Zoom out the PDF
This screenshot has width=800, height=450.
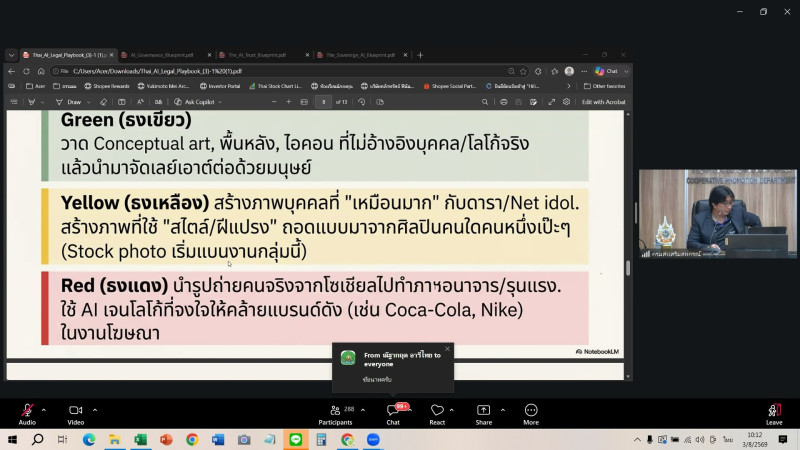coord(274,102)
